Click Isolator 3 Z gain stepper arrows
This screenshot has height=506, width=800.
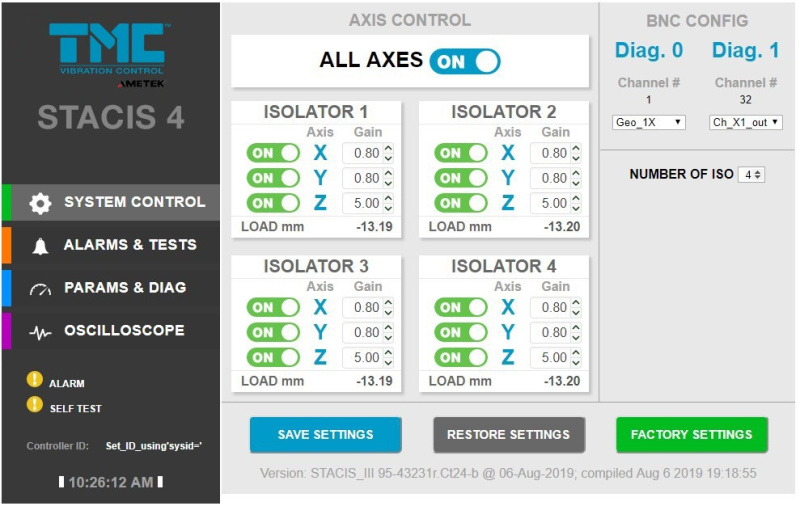(x=388, y=357)
